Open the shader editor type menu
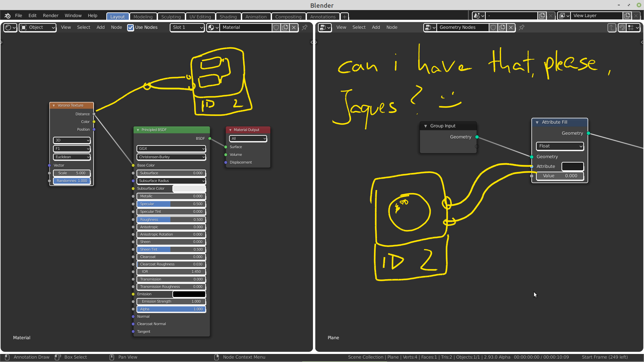The width and height of the screenshot is (644, 362). coord(10,27)
